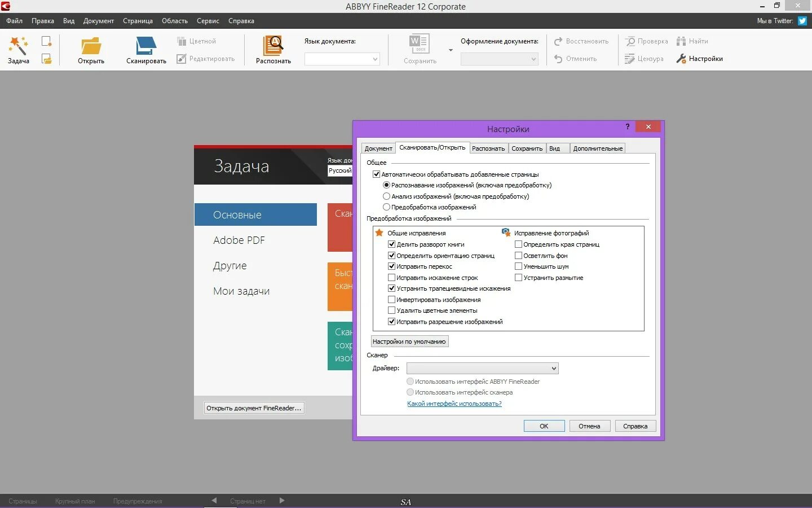Select Предобработка изображений radio option
Screen dimensions: 812x508
(386, 207)
